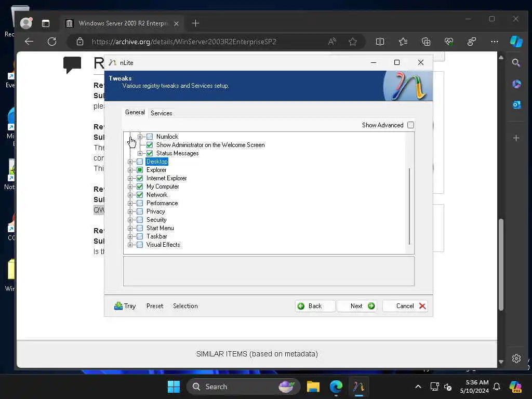The width and height of the screenshot is (532, 399).
Task: Check the Desktop tweaks checkbox
Action: [140, 162]
